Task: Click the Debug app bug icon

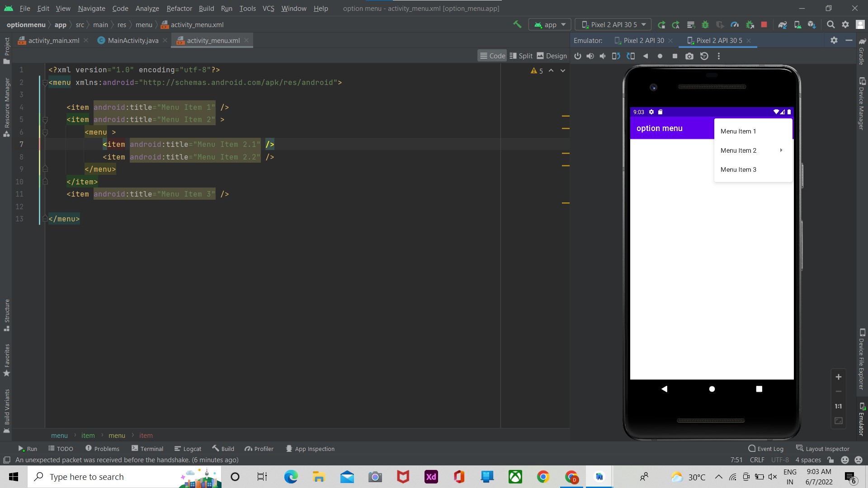Action: (x=705, y=25)
